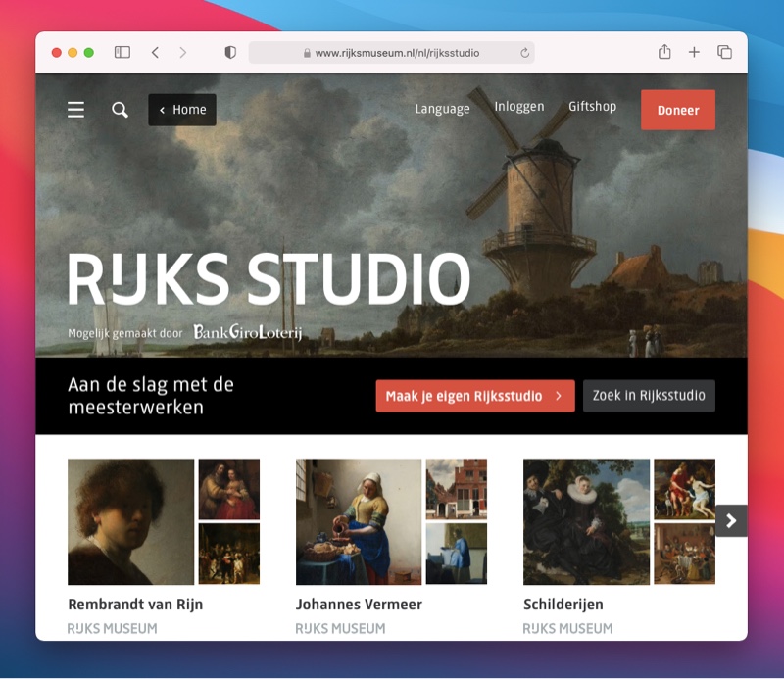Open the Safari share icon
The height and width of the screenshot is (679, 784).
[x=664, y=52]
